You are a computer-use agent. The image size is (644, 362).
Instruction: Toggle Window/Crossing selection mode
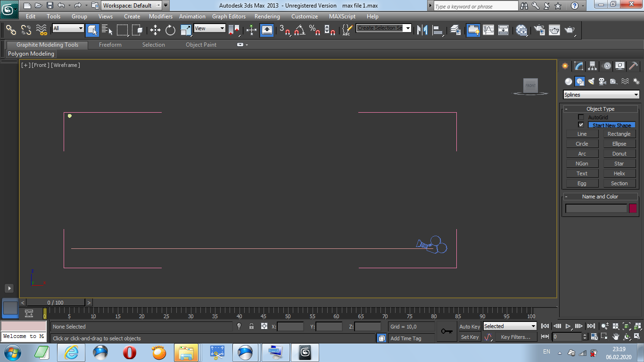coord(138,30)
